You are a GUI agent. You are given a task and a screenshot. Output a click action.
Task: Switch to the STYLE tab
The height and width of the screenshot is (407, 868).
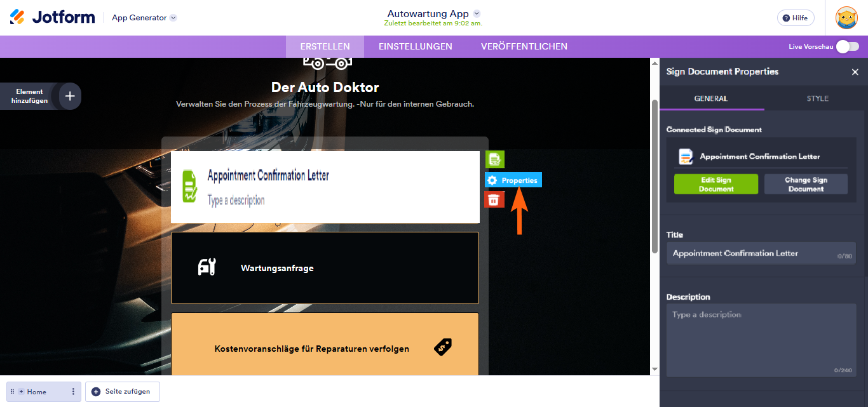pos(817,98)
